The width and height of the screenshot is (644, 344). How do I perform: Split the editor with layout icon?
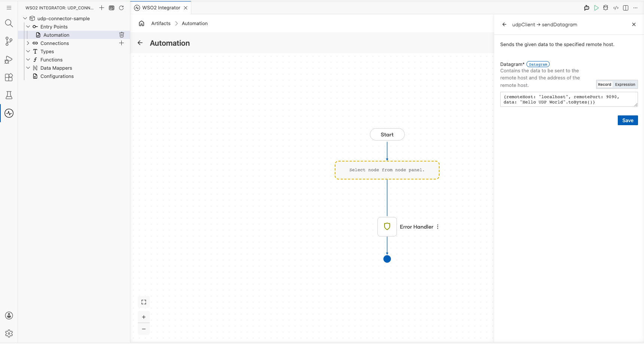[626, 7]
